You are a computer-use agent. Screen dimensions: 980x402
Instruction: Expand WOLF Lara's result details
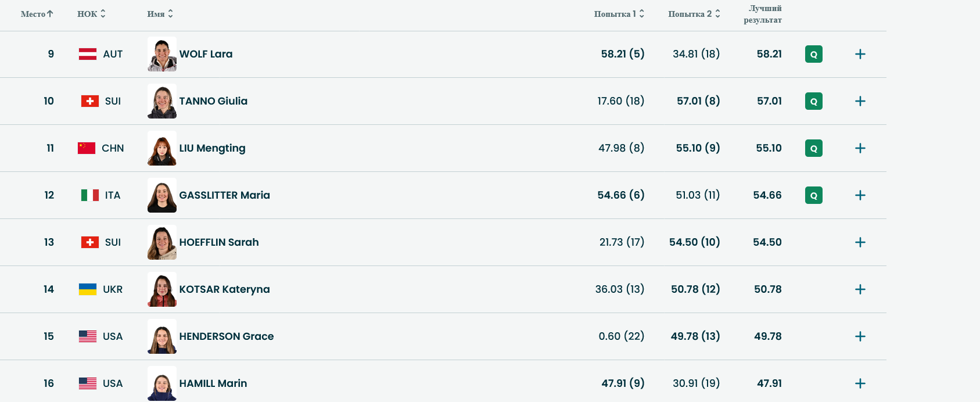[860, 54]
